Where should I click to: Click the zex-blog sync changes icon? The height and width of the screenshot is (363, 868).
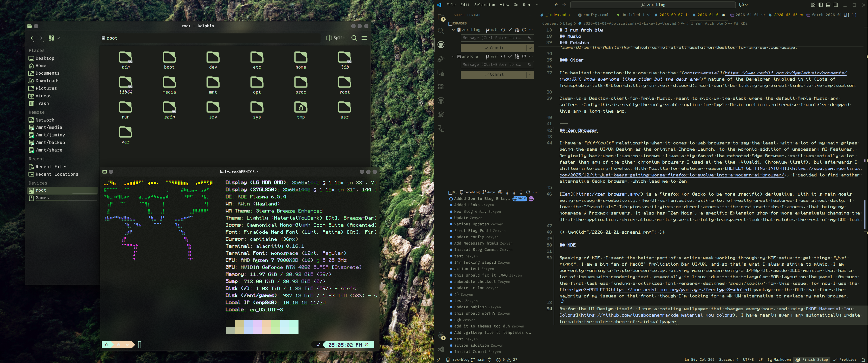(503, 30)
